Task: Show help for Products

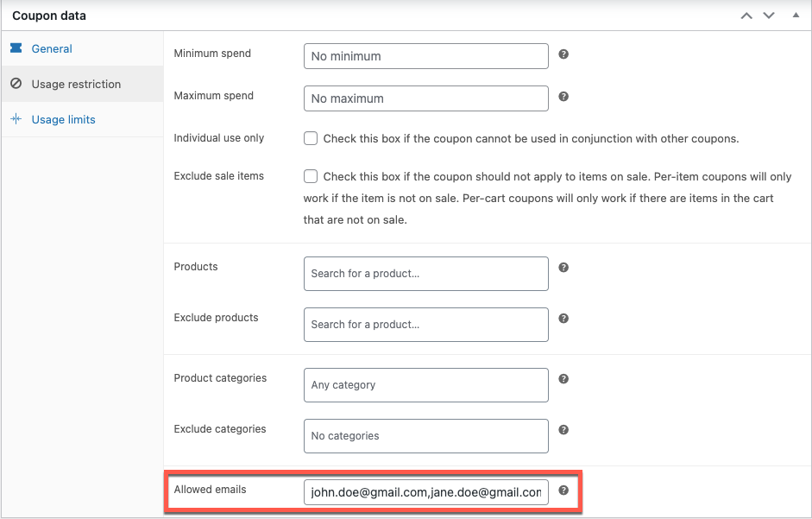Action: 563,268
